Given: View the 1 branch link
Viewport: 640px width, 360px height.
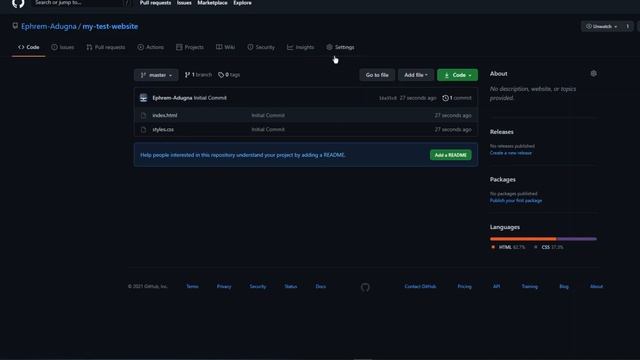Looking at the screenshot, I should [198, 75].
